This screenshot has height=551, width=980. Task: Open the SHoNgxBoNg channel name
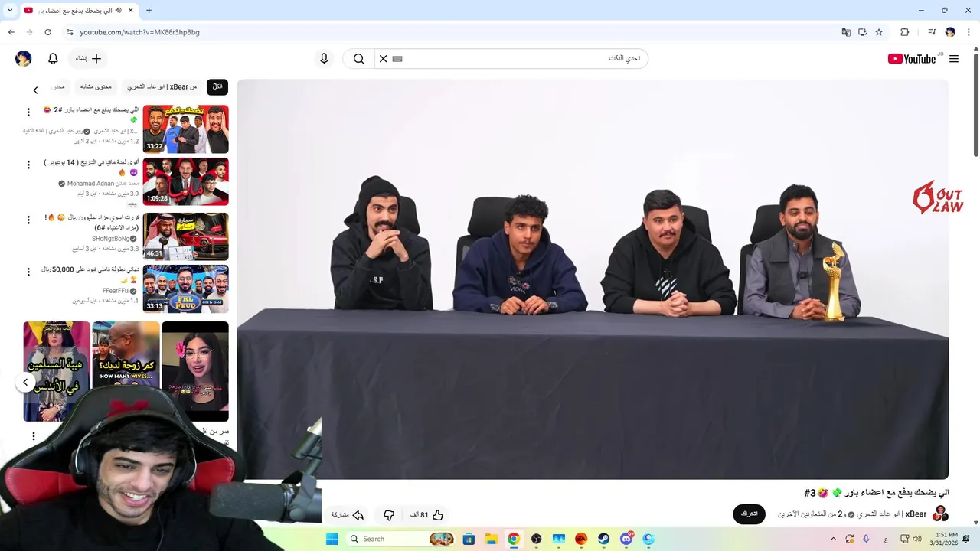(x=111, y=239)
